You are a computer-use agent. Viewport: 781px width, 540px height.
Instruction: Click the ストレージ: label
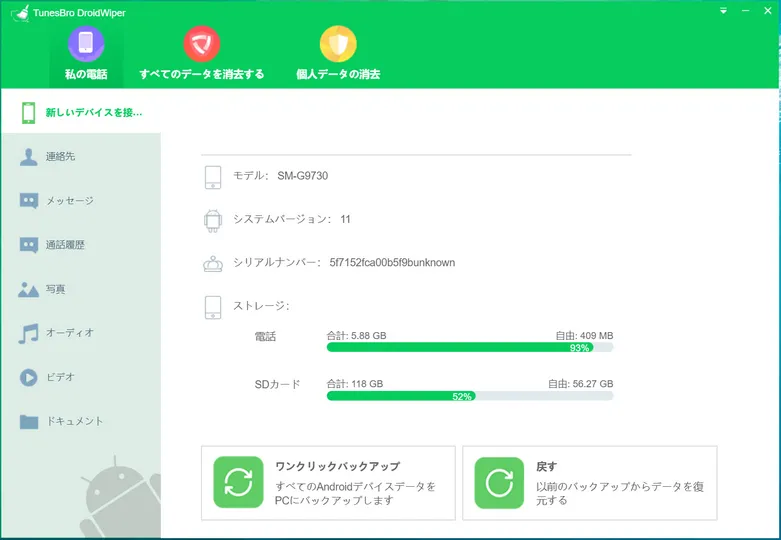tap(261, 306)
